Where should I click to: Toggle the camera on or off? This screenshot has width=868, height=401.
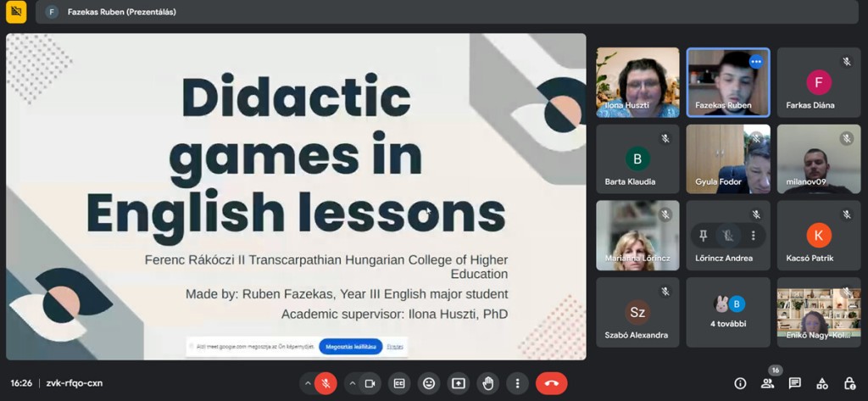pyautogui.click(x=370, y=383)
